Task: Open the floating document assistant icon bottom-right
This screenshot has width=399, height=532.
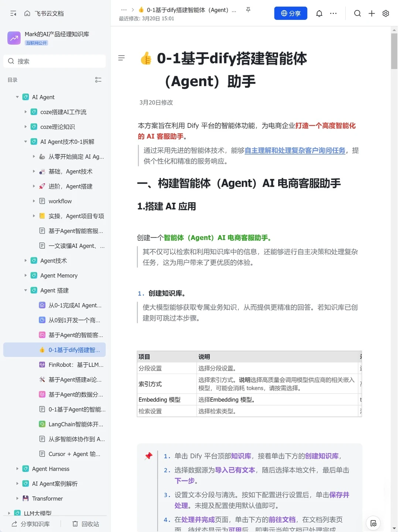Action: pyautogui.click(x=373, y=523)
